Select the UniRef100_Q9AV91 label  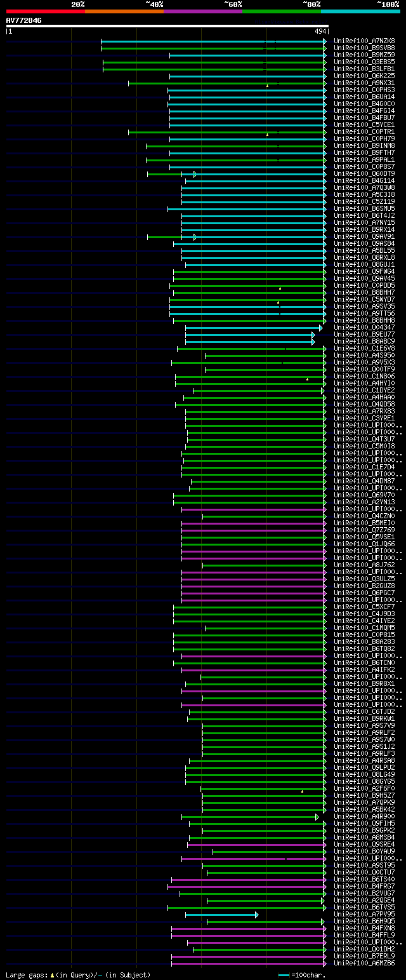365,236
